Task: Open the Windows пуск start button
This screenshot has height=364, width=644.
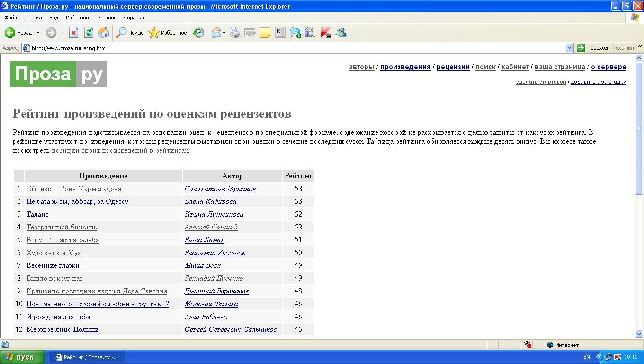Action: coord(22,357)
